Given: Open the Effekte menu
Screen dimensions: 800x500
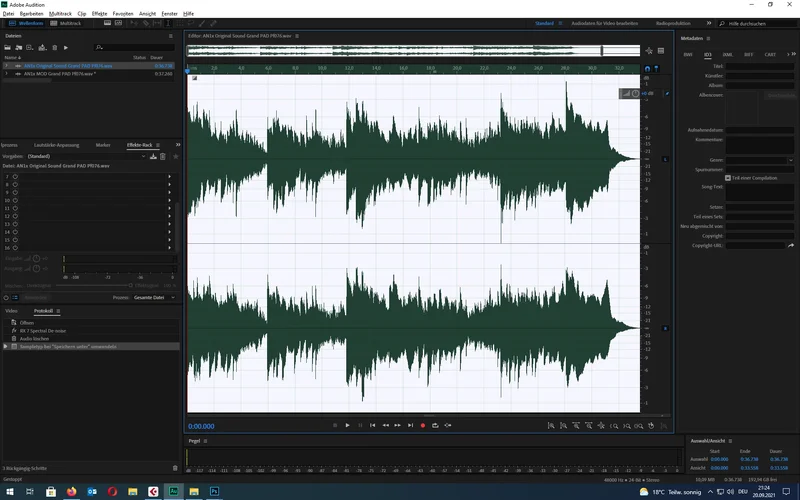Looking at the screenshot, I should [99, 14].
